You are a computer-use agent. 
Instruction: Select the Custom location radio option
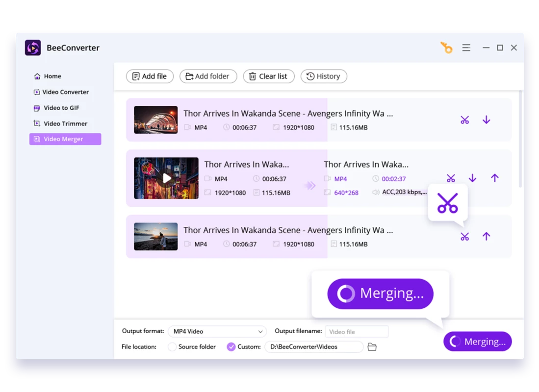coord(231,346)
